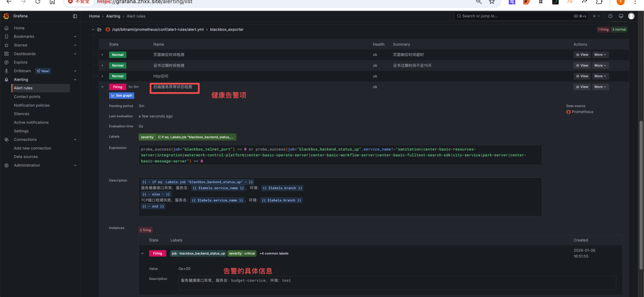Click the dock menu icon beside Grafana
Image resolution: width=644 pixels, height=297 pixels.
click(75, 16)
